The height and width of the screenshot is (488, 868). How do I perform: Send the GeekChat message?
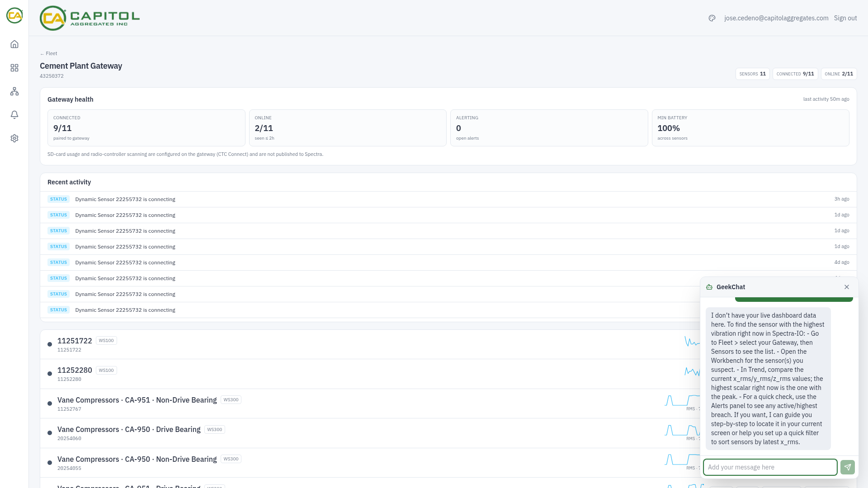coord(848,467)
